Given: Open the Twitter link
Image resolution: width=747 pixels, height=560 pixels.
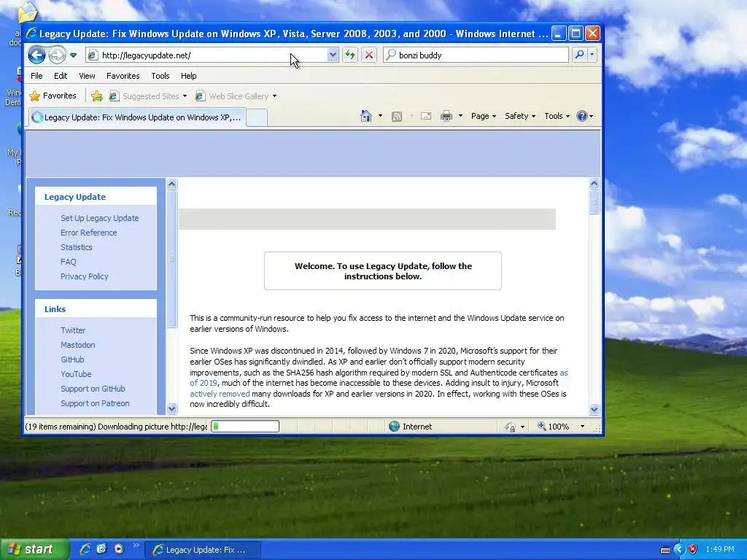Looking at the screenshot, I should (x=73, y=330).
